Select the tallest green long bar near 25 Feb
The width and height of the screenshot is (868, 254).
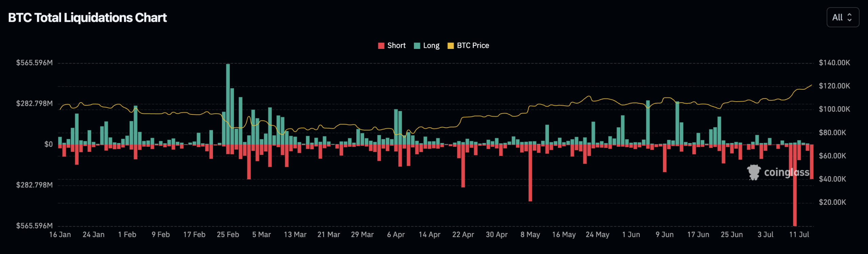[228, 104]
